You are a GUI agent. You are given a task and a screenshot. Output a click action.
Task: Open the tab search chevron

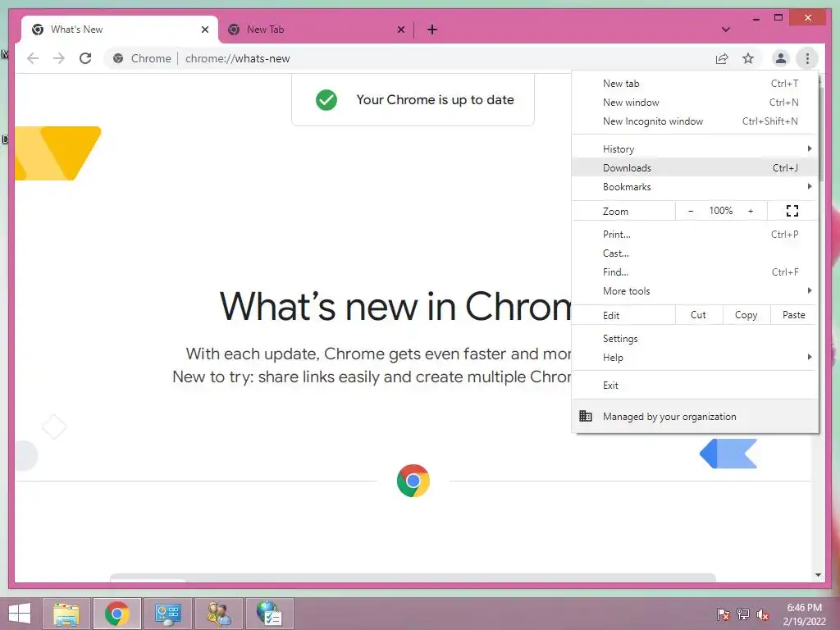(x=726, y=30)
